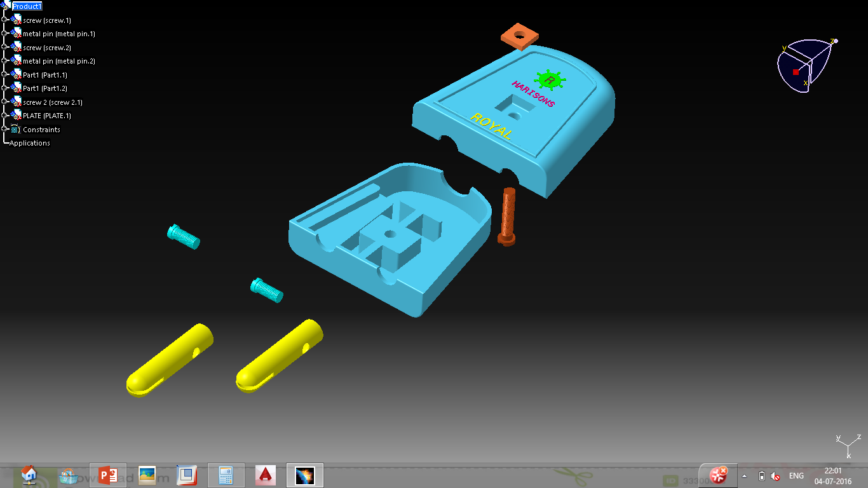
Task: Open AutoCAD from the taskbar
Action: coord(265,475)
